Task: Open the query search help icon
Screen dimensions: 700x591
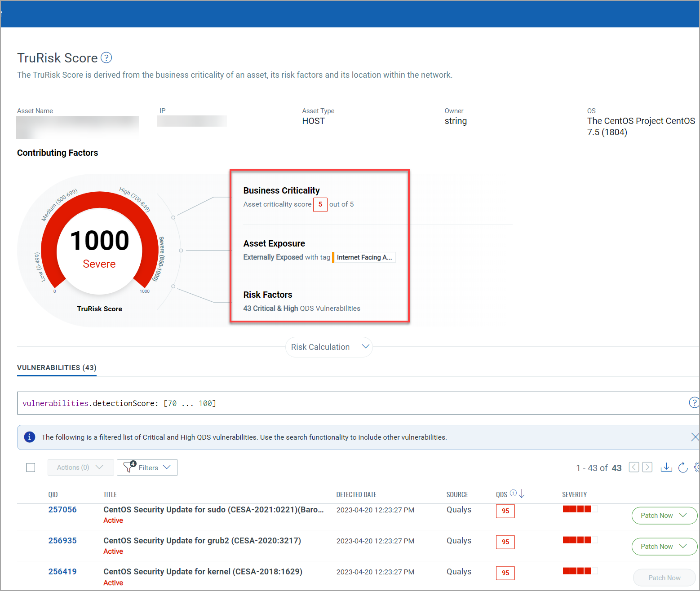Action: coord(694,402)
